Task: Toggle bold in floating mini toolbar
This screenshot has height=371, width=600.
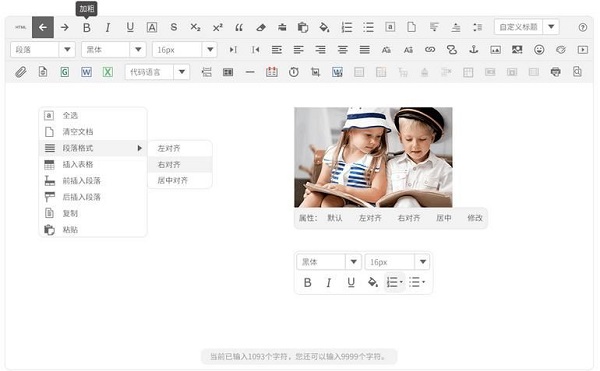Action: click(x=307, y=283)
